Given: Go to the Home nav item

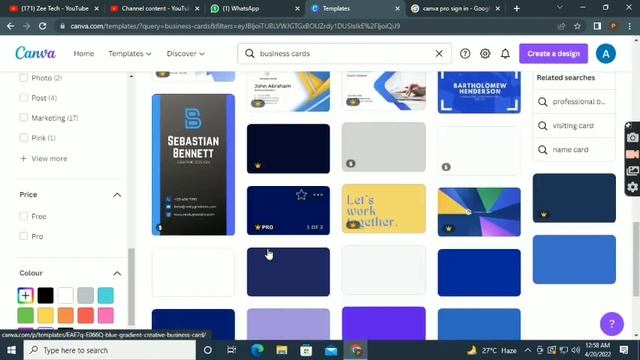Looking at the screenshot, I should [x=84, y=53].
